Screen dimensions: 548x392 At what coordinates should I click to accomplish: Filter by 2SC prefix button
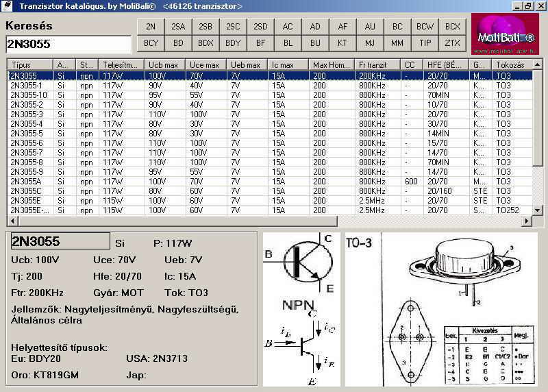(x=233, y=27)
